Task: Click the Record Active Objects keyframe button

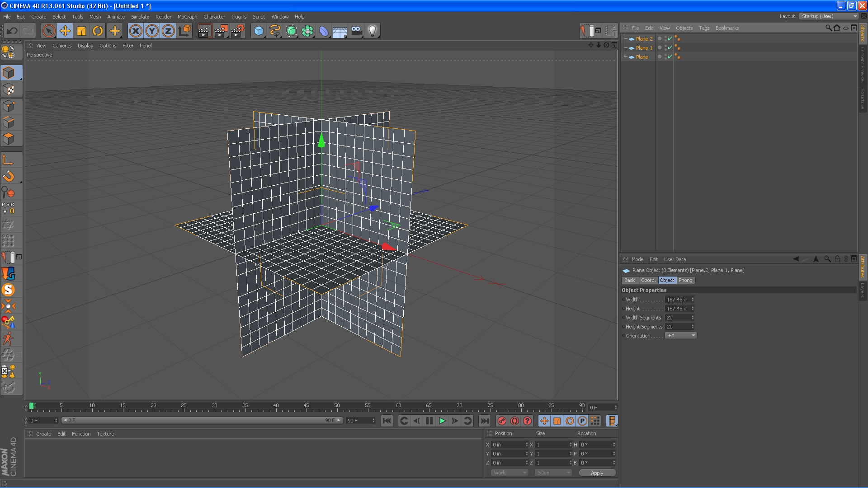Action: [x=502, y=421]
